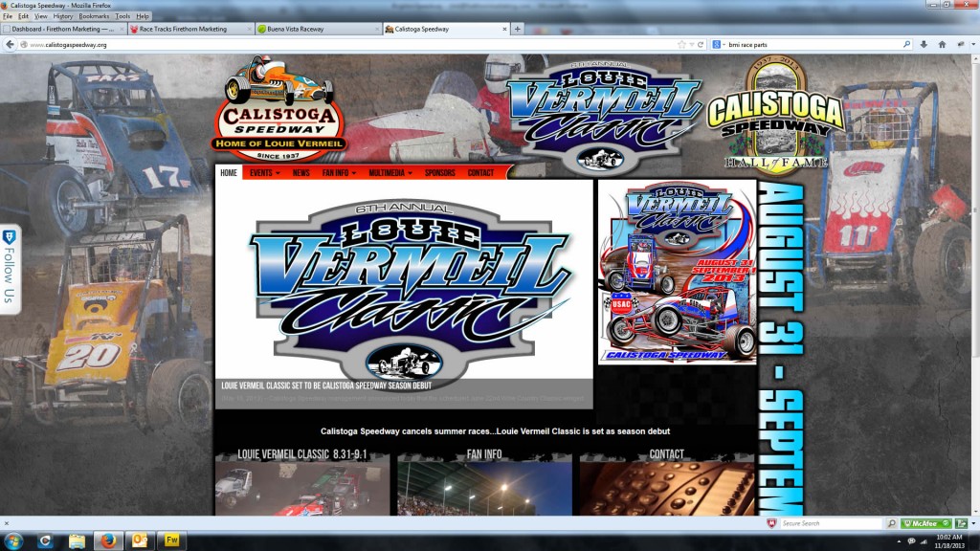The image size is (980, 551).
Task: Open the Tools menu
Action: [x=122, y=16]
